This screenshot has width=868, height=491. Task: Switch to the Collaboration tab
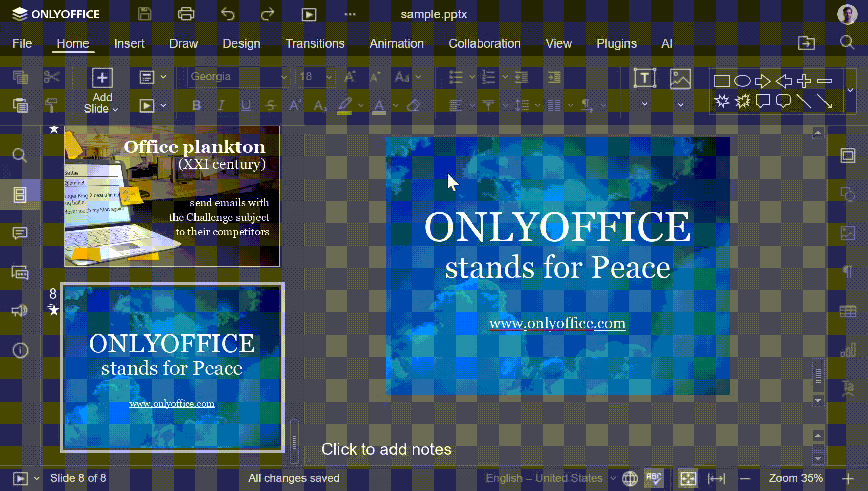pyautogui.click(x=485, y=43)
